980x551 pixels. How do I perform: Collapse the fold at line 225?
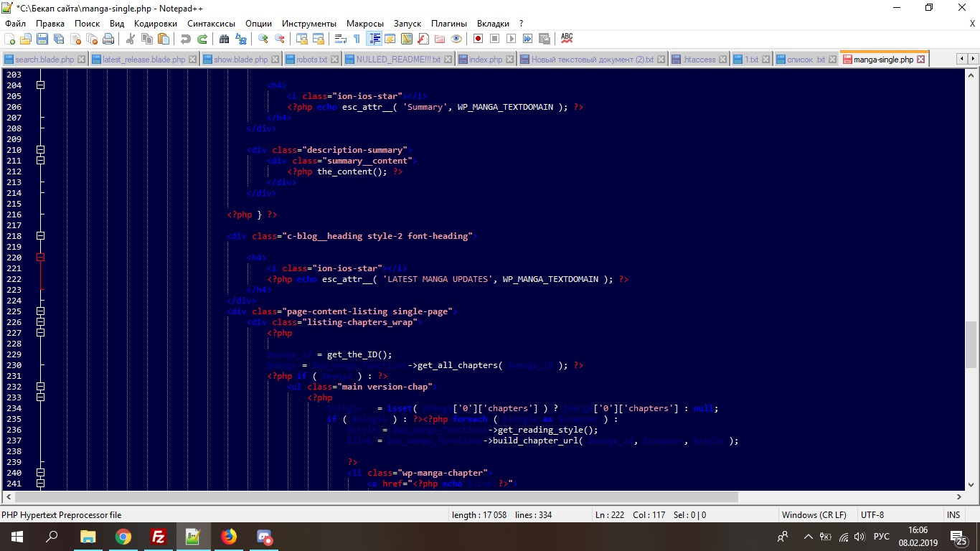[x=40, y=311]
